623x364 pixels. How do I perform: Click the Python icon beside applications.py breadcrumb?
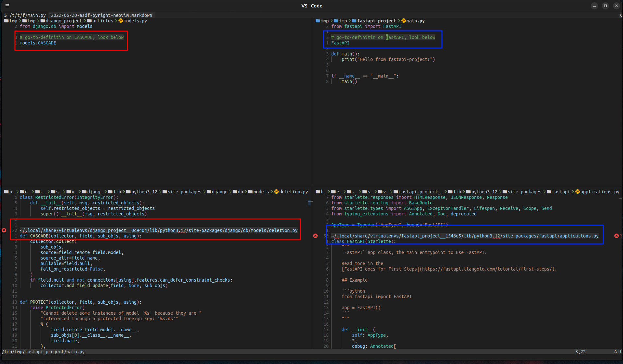(x=578, y=192)
